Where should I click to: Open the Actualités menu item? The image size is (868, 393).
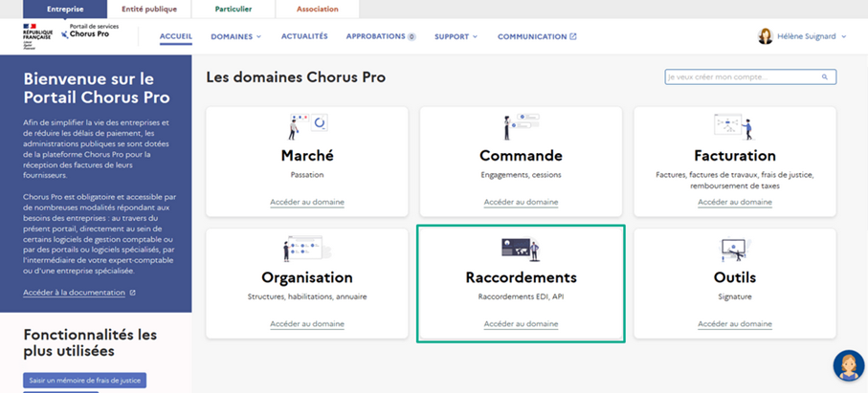point(304,36)
